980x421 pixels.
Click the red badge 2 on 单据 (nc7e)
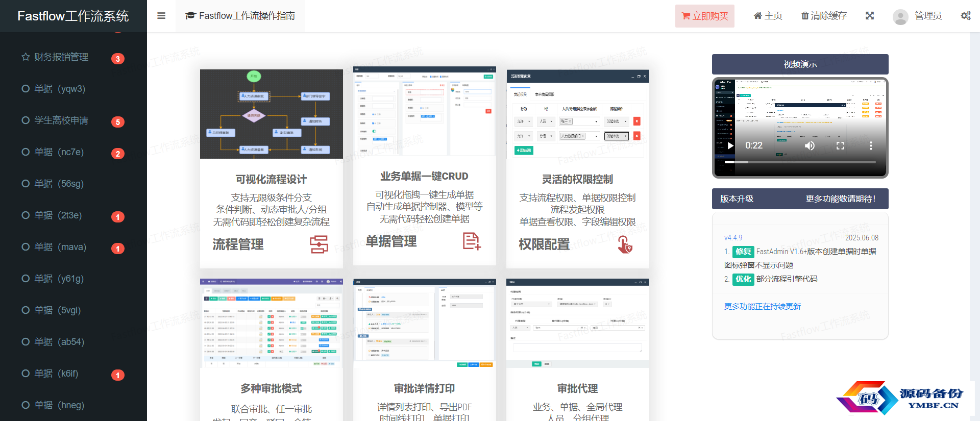pos(118,154)
